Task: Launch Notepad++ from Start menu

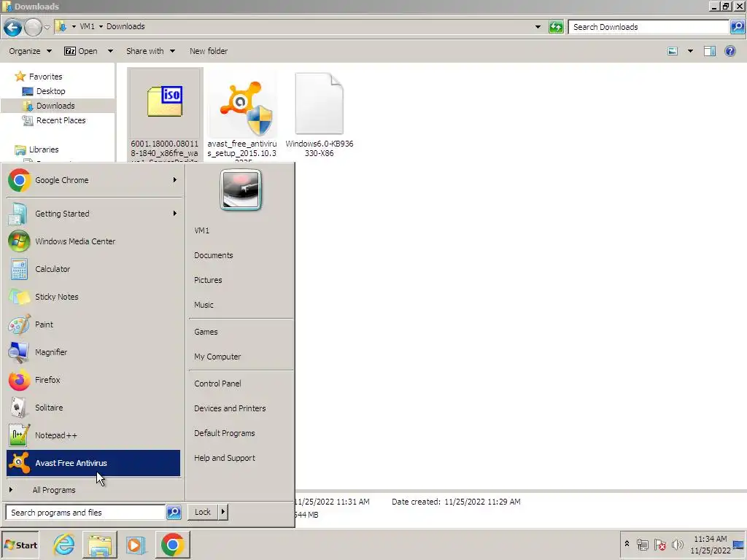Action: (93, 435)
